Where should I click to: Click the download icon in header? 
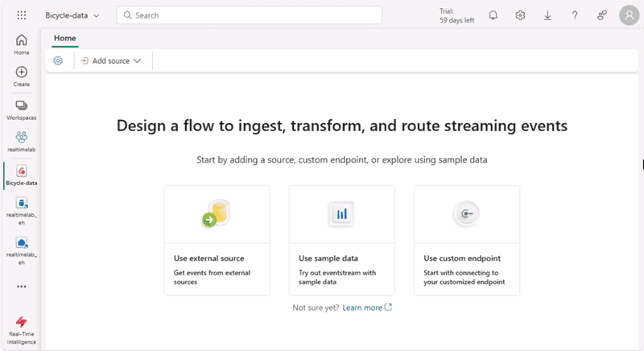pyautogui.click(x=547, y=15)
